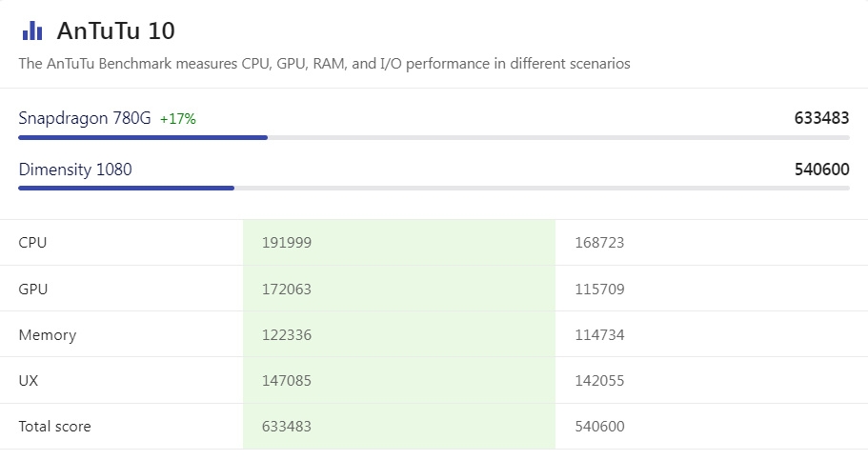Click the Snapdragon 780G label
Image resolution: width=868 pixels, height=460 pixels.
pyautogui.click(x=85, y=118)
